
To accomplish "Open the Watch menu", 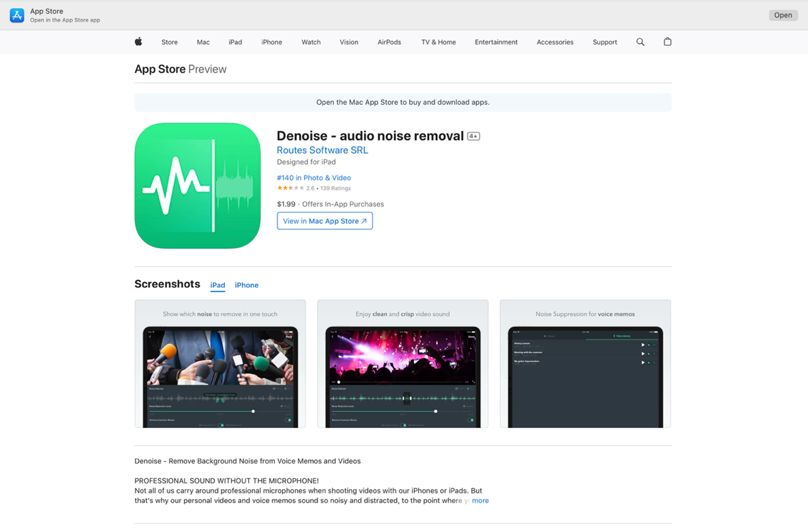I will pyautogui.click(x=311, y=42).
